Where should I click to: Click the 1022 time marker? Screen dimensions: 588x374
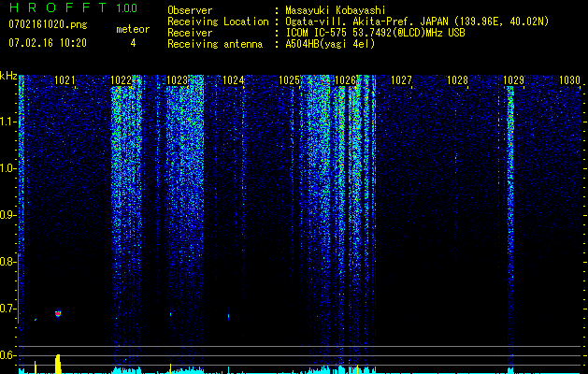tap(121, 80)
